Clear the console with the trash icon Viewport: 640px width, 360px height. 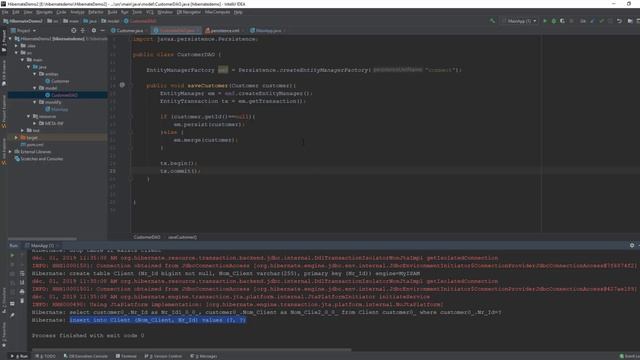click(x=22, y=301)
